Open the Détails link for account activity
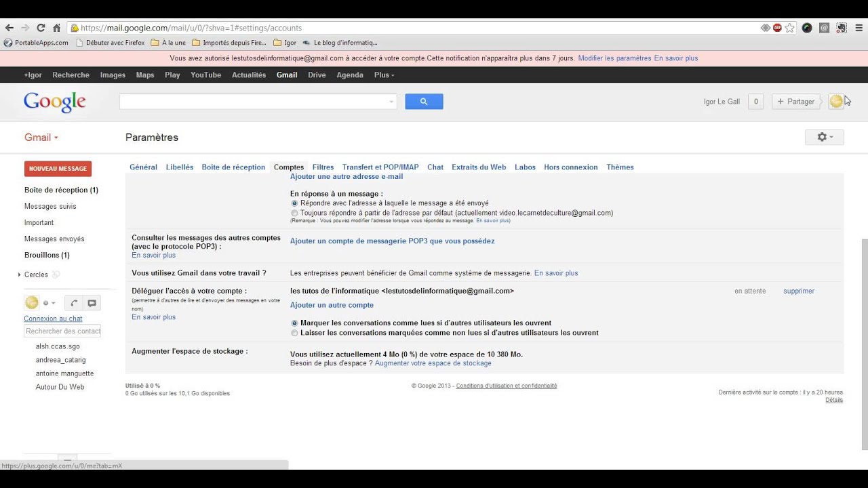The width and height of the screenshot is (868, 488). [834, 400]
